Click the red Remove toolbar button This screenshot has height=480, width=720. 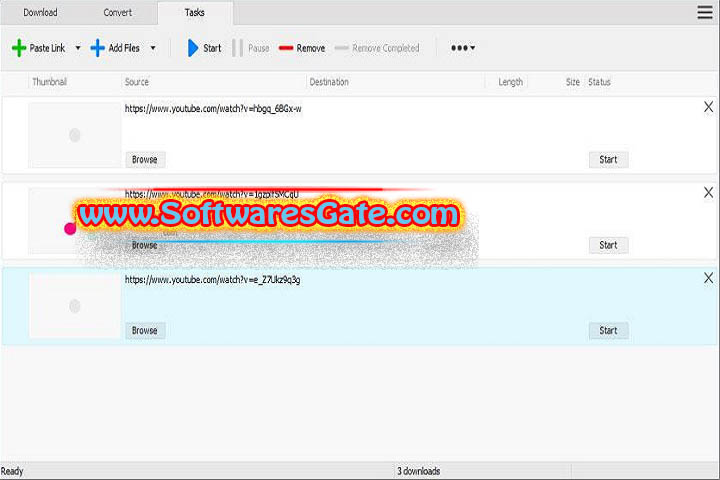coord(302,48)
